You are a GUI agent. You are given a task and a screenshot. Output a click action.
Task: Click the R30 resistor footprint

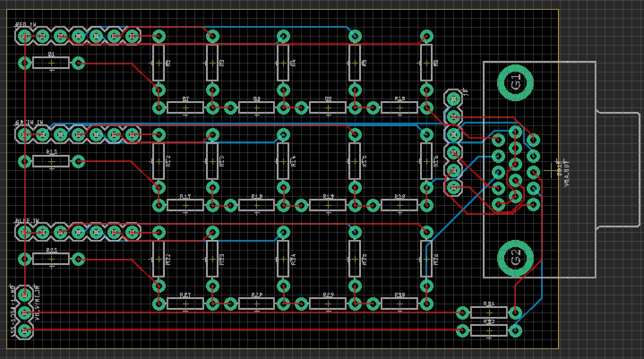click(399, 303)
